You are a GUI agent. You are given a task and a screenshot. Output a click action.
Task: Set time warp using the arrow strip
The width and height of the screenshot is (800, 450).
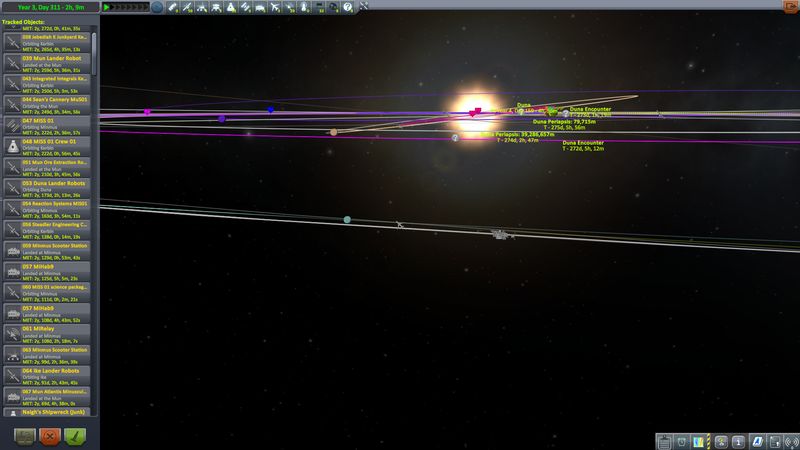click(130, 7)
